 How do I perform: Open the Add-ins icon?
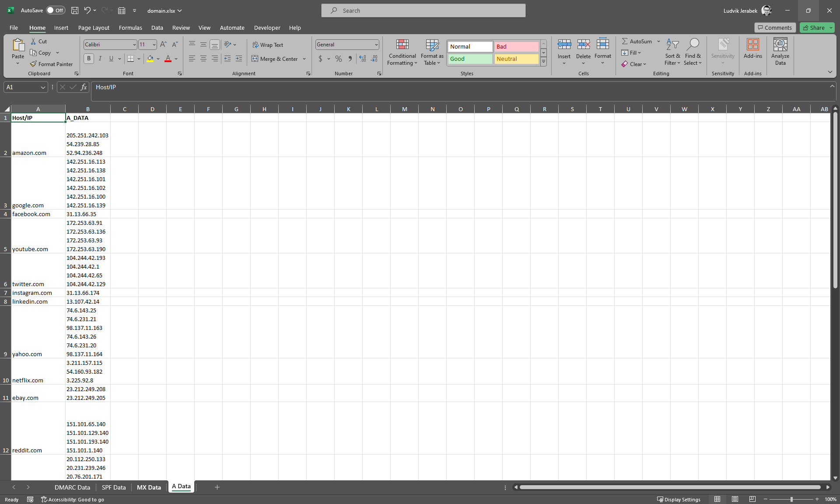click(753, 45)
